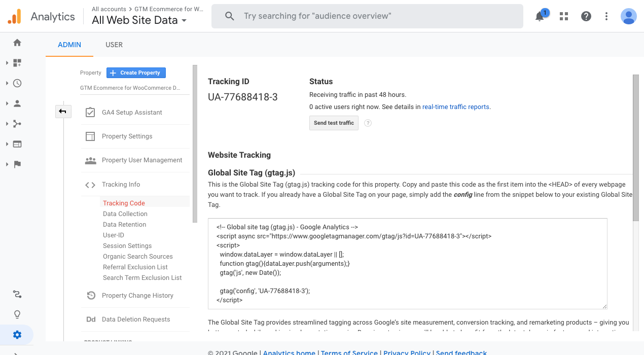Open the Send feedback footer link

(x=461, y=353)
